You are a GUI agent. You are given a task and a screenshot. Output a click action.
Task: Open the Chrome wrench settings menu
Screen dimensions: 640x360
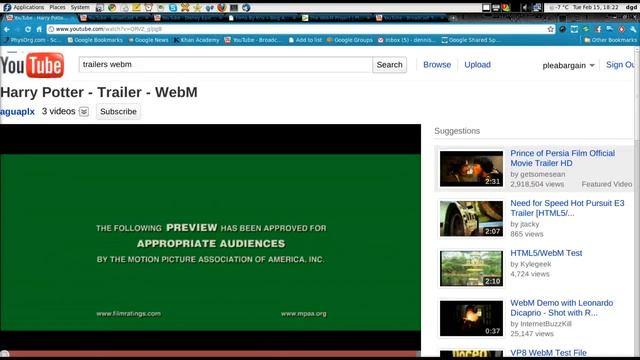point(633,29)
